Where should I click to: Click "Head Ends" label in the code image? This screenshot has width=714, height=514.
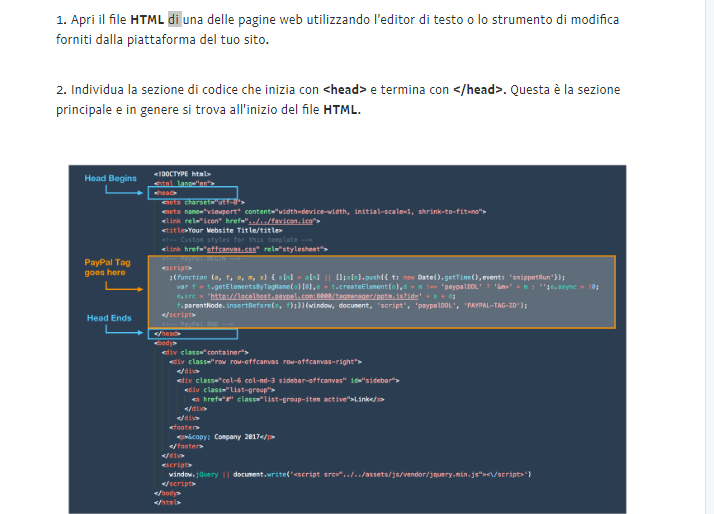pos(109,318)
